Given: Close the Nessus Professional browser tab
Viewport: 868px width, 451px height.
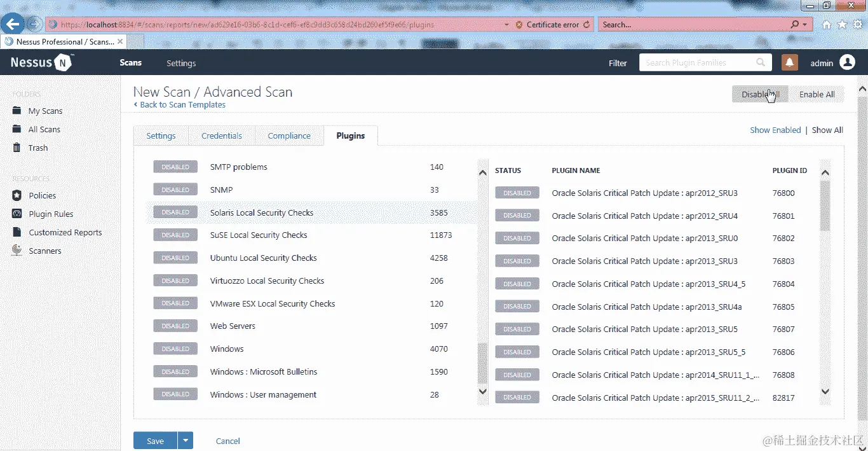Looking at the screenshot, I should 120,41.
